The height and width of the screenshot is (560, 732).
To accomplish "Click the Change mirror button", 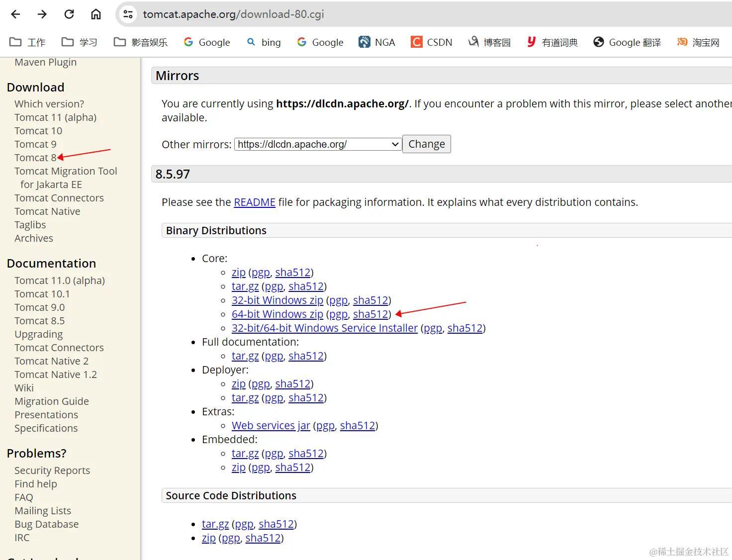I will [x=427, y=144].
